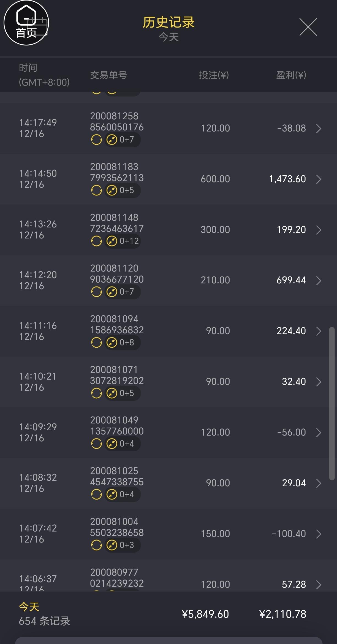
Task: Tap the 首页 home icon
Action: click(26, 23)
